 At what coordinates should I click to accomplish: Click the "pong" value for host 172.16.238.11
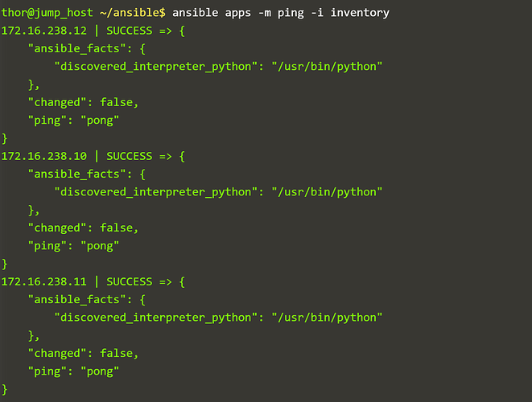(x=100, y=371)
